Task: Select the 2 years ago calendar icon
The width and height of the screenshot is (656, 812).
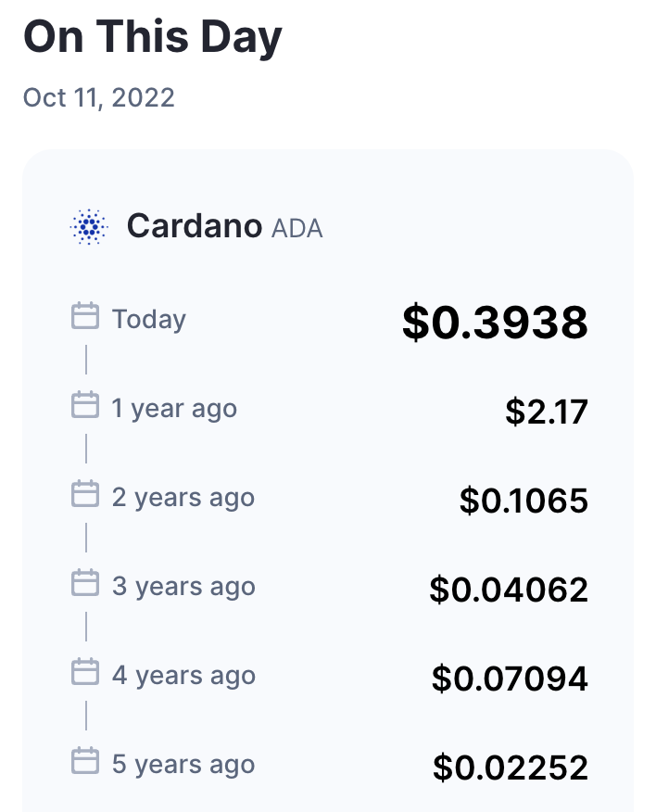Action: (85, 495)
